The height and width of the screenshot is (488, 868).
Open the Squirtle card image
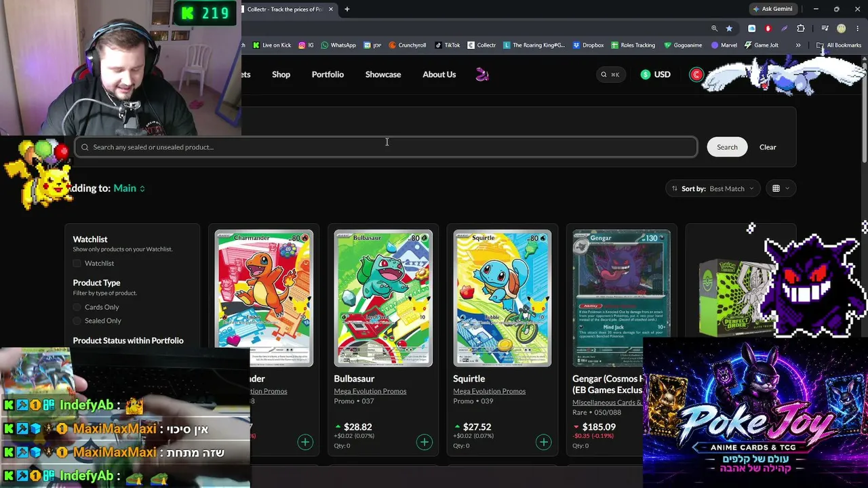[x=502, y=298]
